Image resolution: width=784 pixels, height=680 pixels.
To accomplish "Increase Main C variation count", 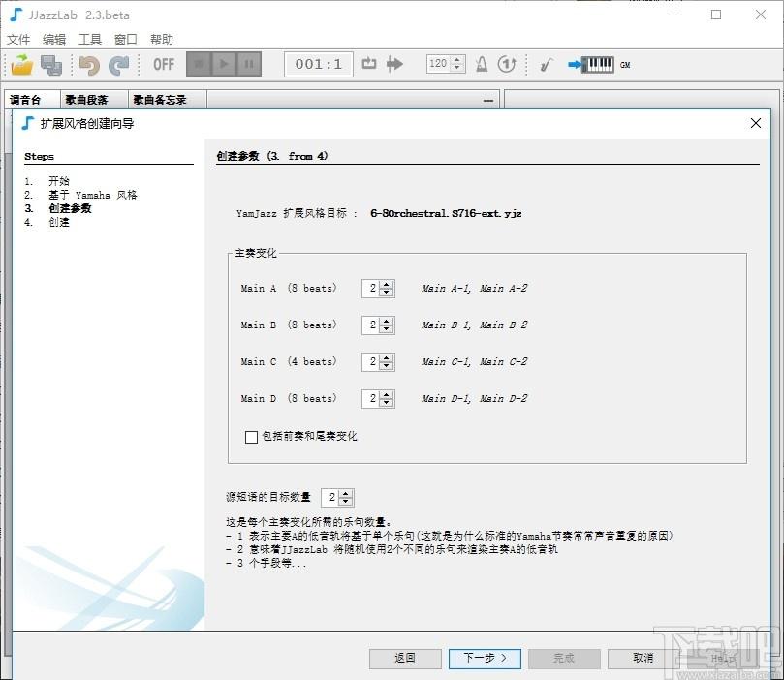I will tap(387, 358).
